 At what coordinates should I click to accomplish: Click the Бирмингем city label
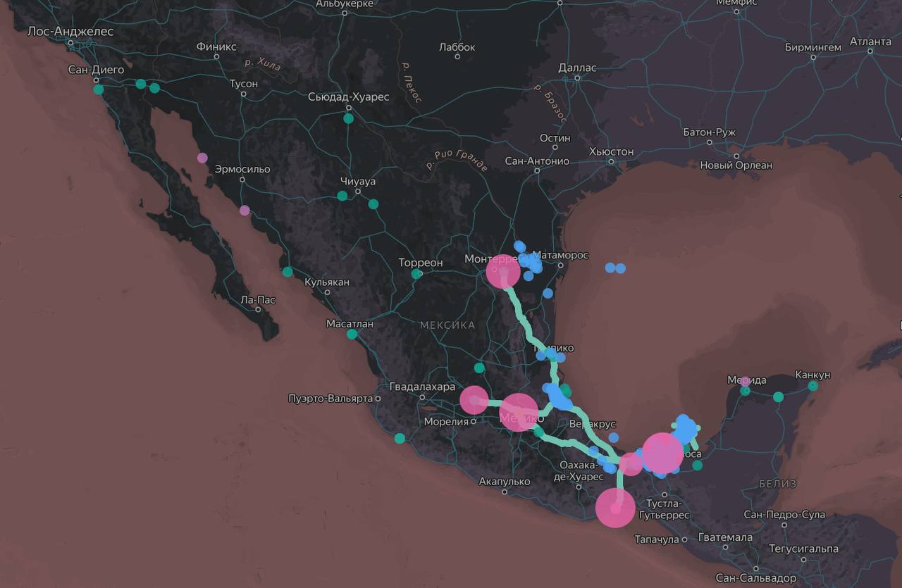813,48
